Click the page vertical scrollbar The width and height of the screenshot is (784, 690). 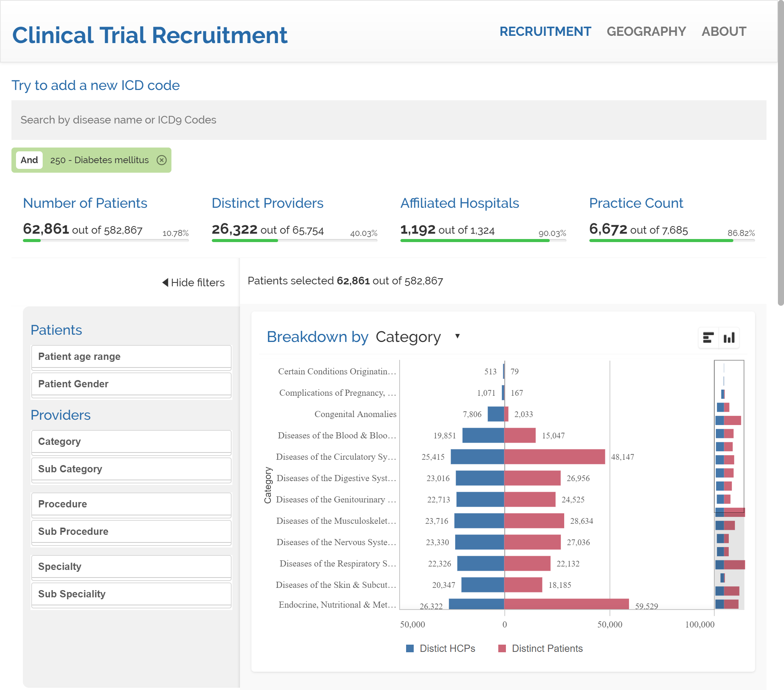781,154
